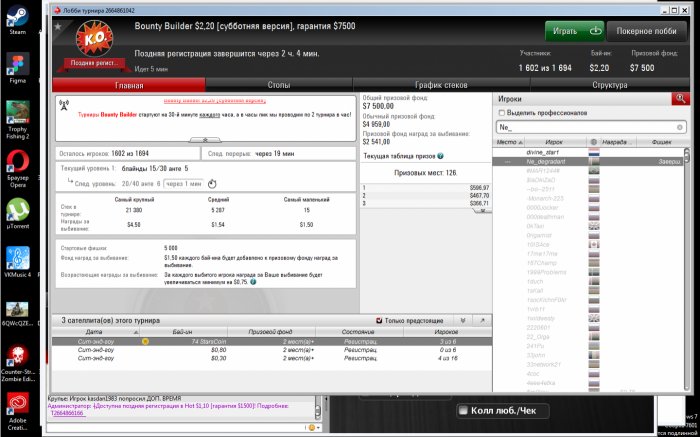Sort satellites by 'Дата' column

96,332
